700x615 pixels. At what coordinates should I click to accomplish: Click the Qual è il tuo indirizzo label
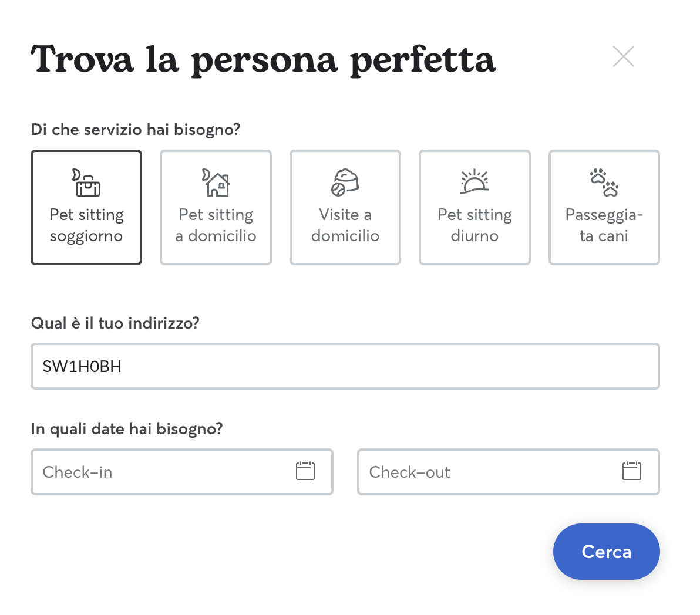click(x=115, y=323)
